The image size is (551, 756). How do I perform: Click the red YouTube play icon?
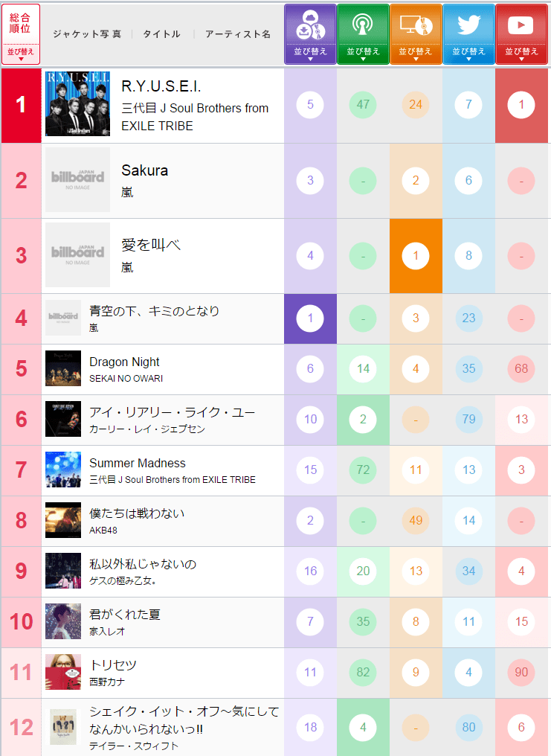(x=521, y=26)
